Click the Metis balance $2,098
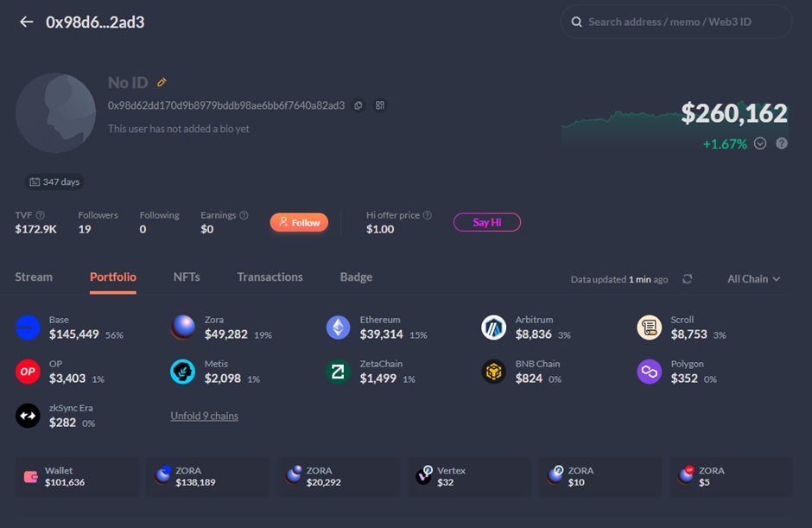The width and height of the screenshot is (812, 528). click(x=223, y=379)
